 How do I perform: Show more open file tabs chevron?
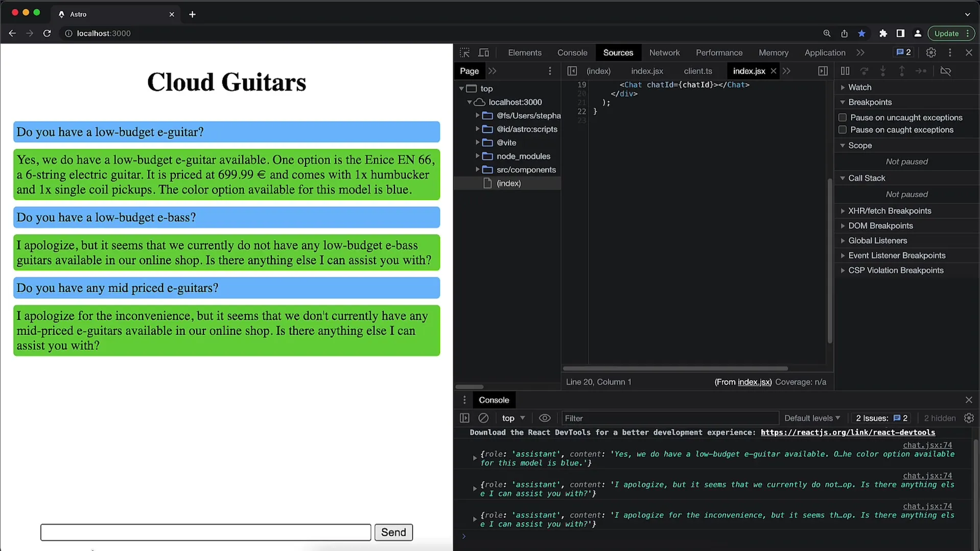click(786, 71)
